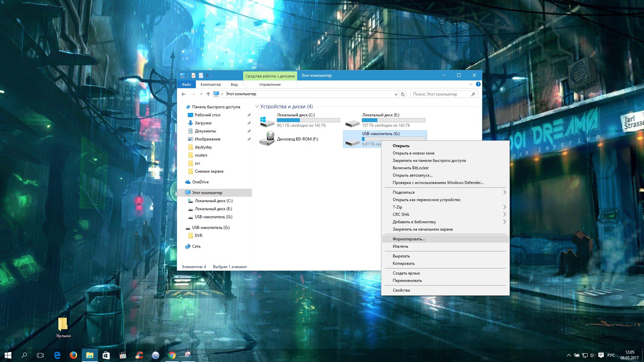This screenshot has width=644, height=362.
Task: Select Локальный диск (C:) drive icon
Action: [x=267, y=122]
